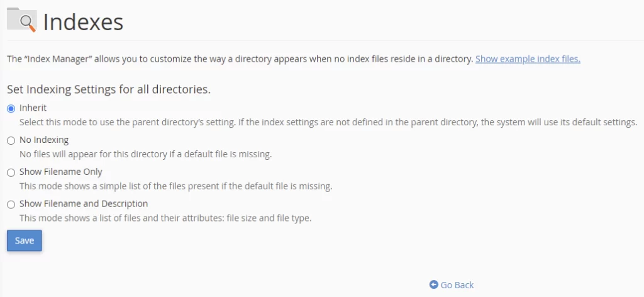
Task: Click the "file size and file type" description
Action: coord(165,218)
